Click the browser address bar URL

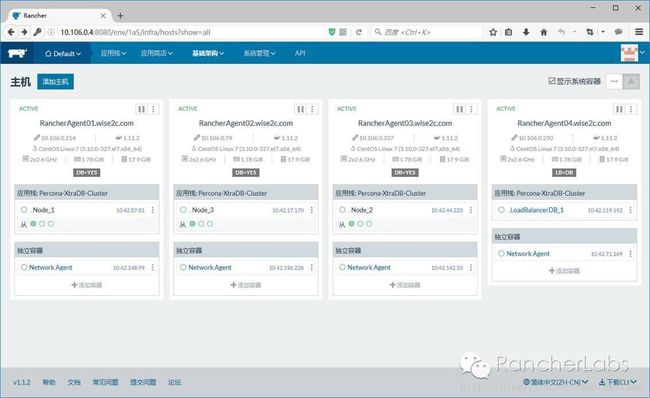click(x=135, y=32)
